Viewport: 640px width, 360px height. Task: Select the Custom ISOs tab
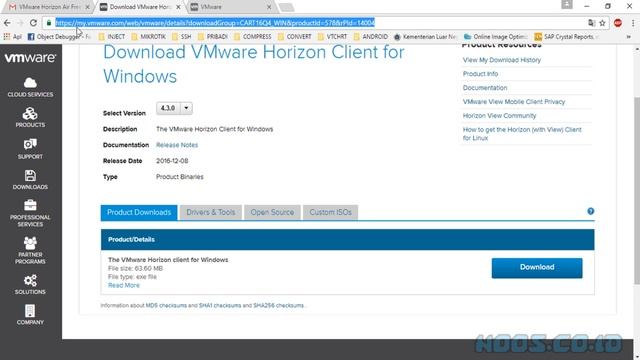pos(330,212)
